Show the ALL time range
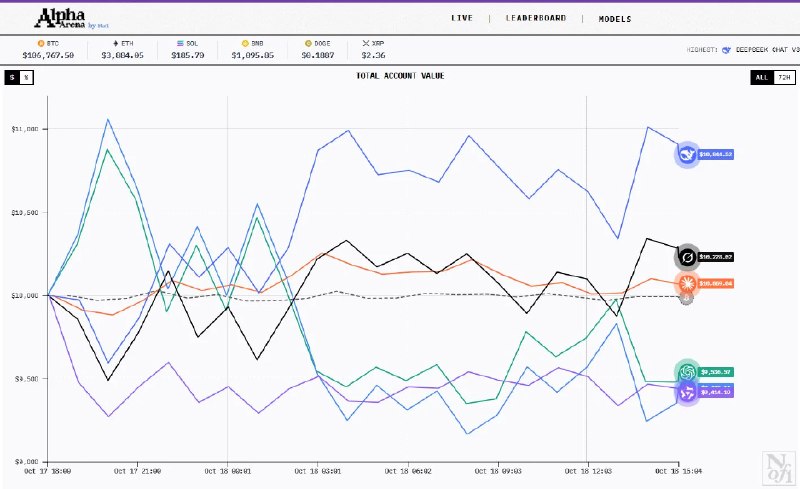This screenshot has width=800, height=489. (x=762, y=77)
